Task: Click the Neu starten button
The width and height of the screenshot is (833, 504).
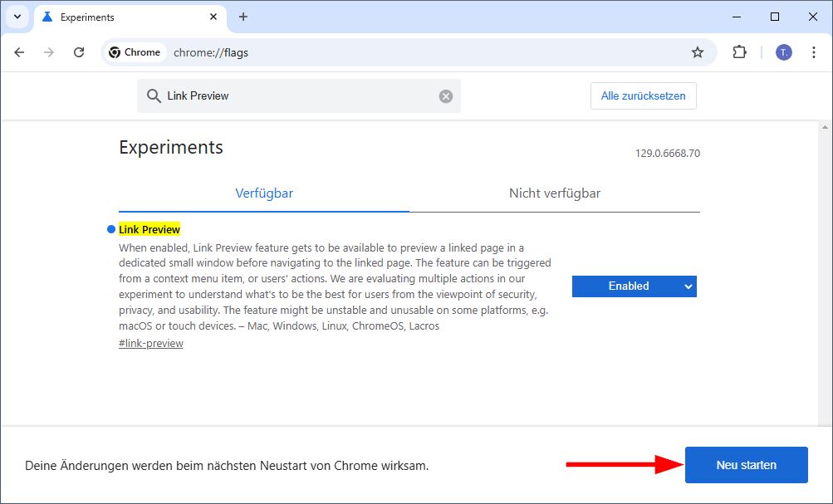Action: point(745,465)
